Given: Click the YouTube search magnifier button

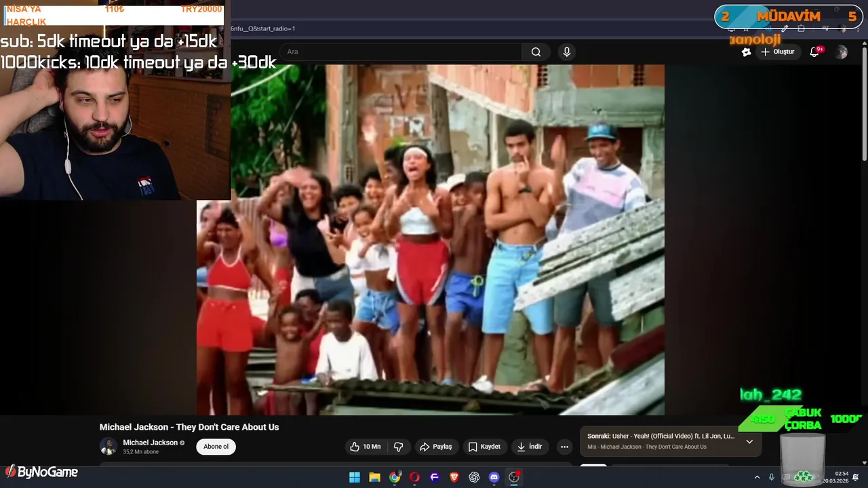Looking at the screenshot, I should tap(536, 52).
